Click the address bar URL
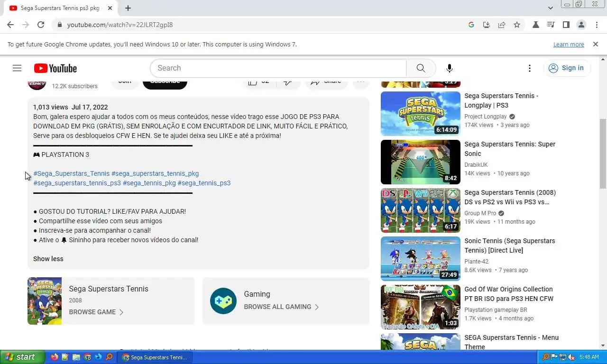 (120, 25)
